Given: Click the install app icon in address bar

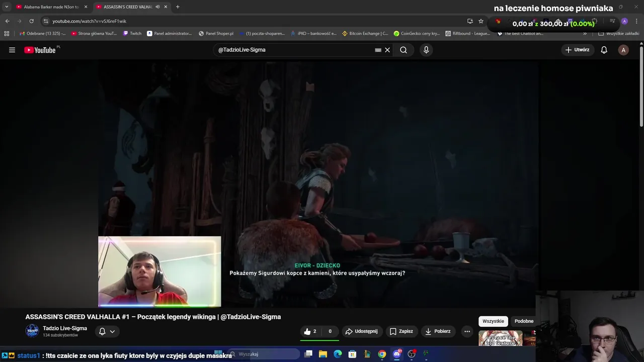Looking at the screenshot, I should pos(470,21).
